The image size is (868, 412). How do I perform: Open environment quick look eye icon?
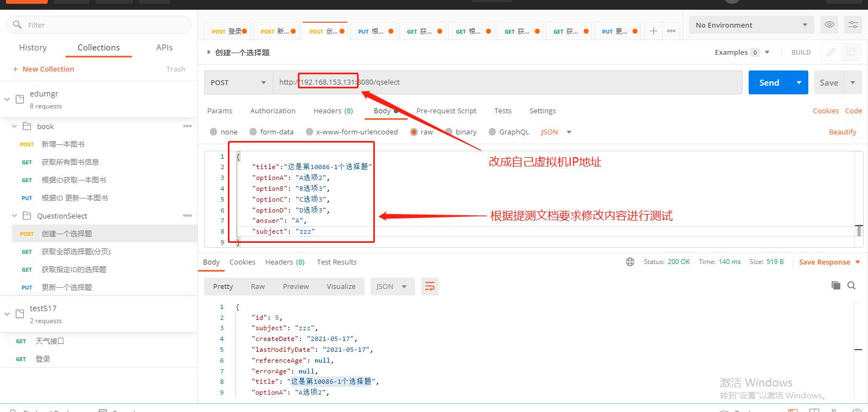point(829,24)
